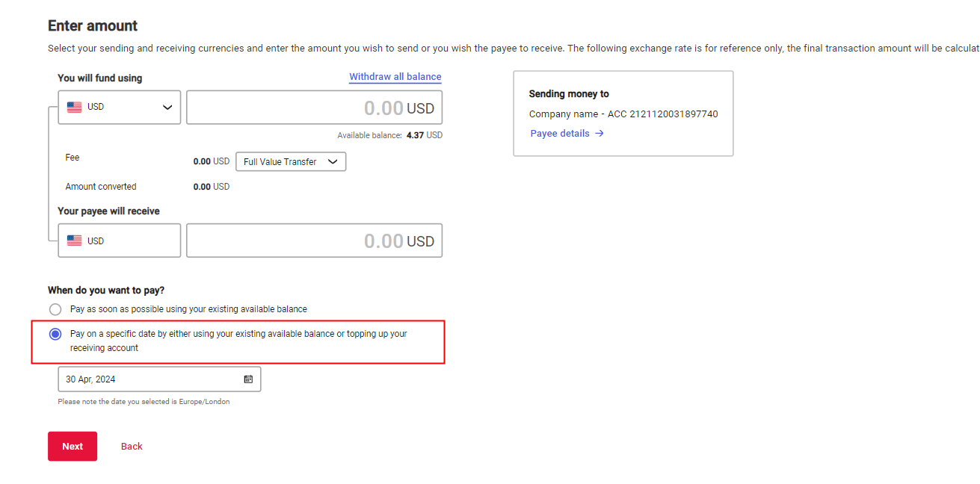Open the calendar picker icon in date field

pos(248,379)
